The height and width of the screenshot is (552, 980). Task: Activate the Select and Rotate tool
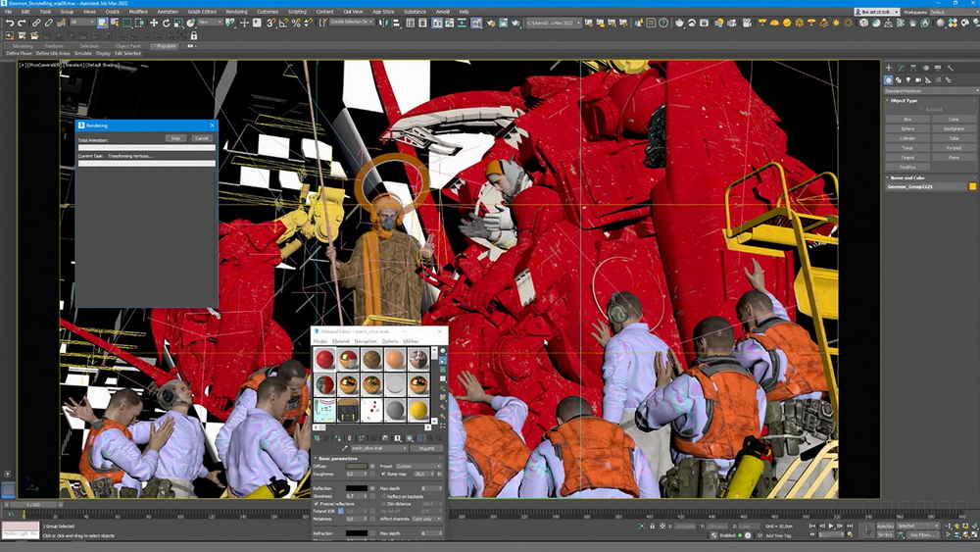(x=167, y=23)
